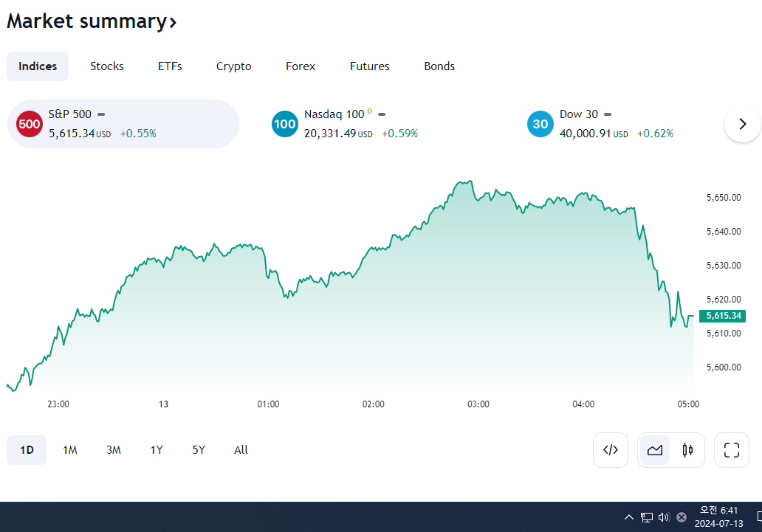Click the 5,640.00 price axis label
This screenshot has width=762, height=532.
click(724, 232)
